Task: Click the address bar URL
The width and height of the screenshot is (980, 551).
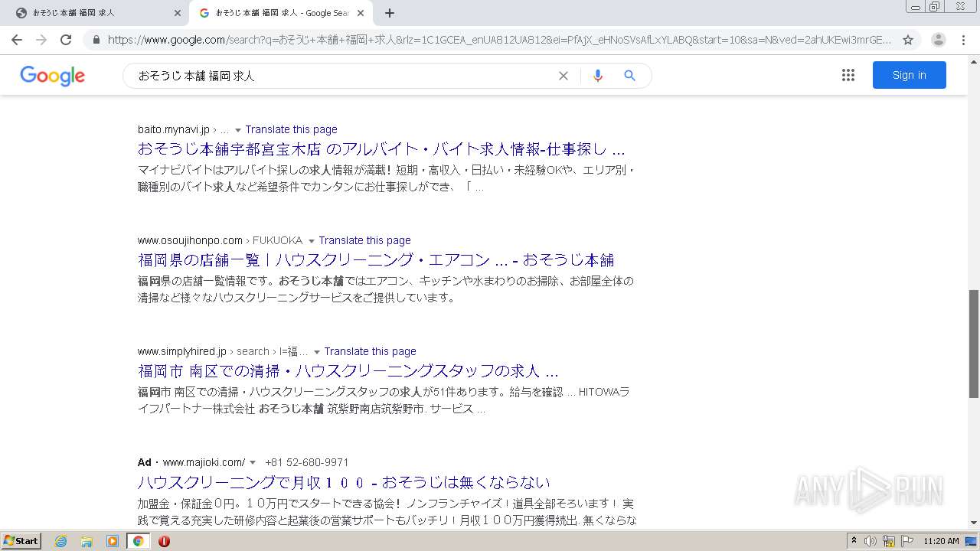Action: coord(499,40)
